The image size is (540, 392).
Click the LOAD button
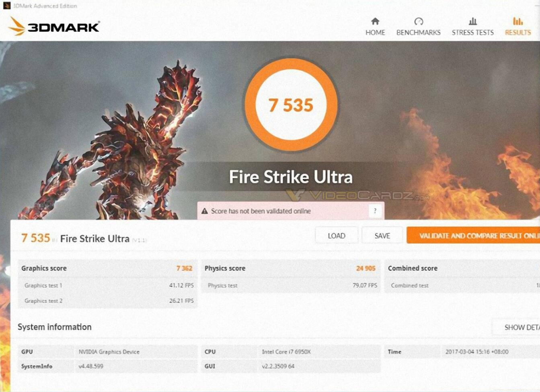tap(337, 236)
